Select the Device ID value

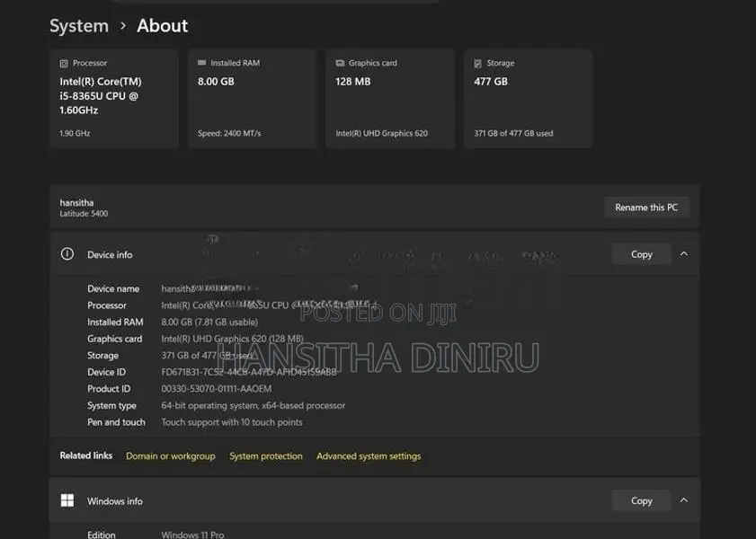(249, 372)
